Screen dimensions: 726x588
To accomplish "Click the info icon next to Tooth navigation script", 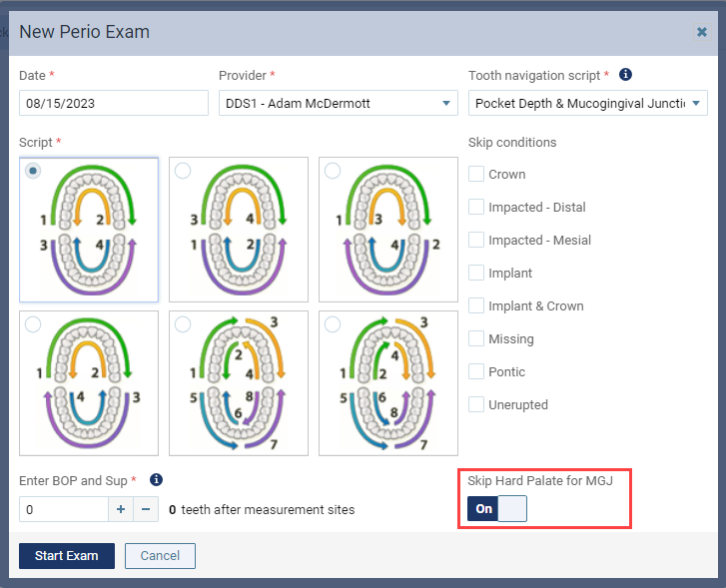I will coord(625,75).
